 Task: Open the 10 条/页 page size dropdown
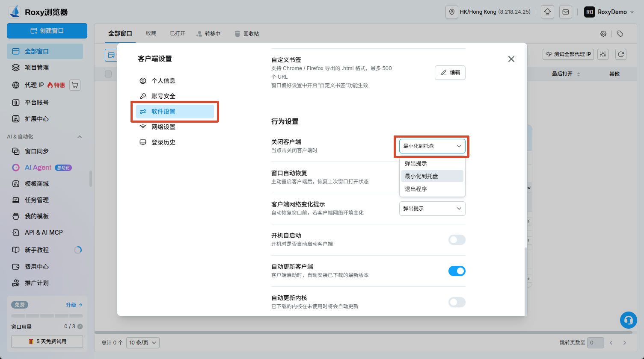143,342
